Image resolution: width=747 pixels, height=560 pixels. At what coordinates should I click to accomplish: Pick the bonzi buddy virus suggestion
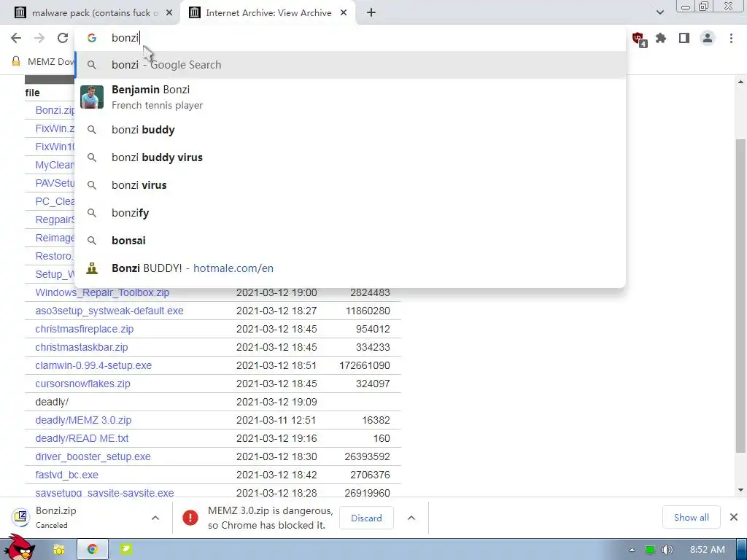click(x=350, y=157)
